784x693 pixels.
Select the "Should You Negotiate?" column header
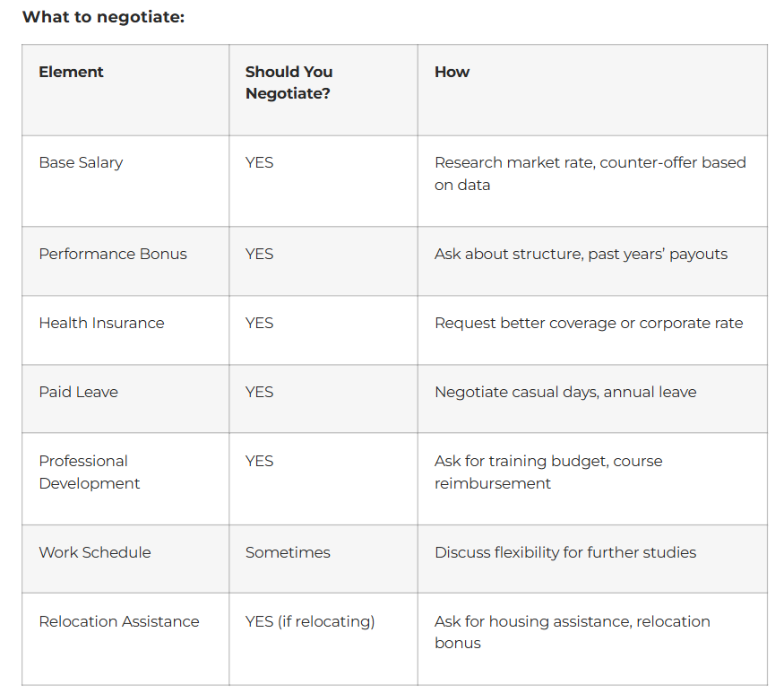(289, 82)
